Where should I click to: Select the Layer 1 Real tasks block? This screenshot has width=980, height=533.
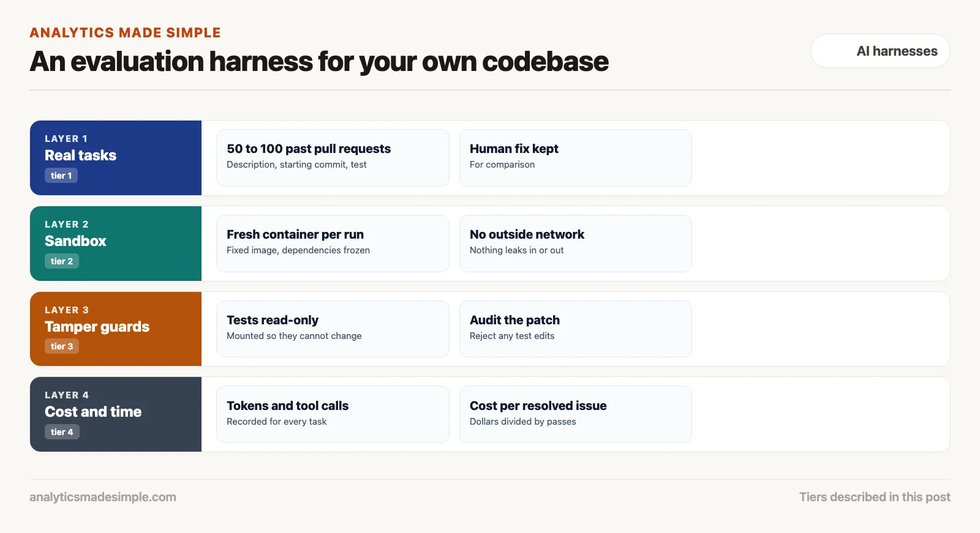coord(116,158)
